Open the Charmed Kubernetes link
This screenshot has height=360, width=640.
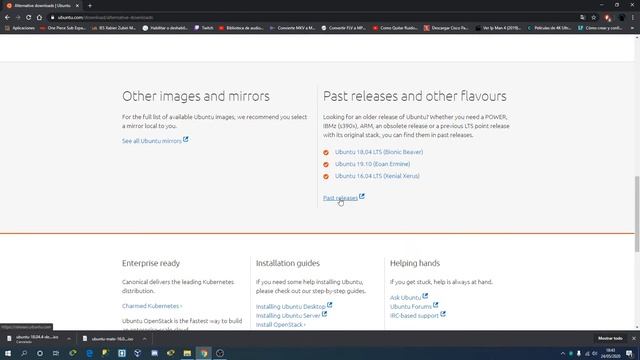tap(152, 306)
